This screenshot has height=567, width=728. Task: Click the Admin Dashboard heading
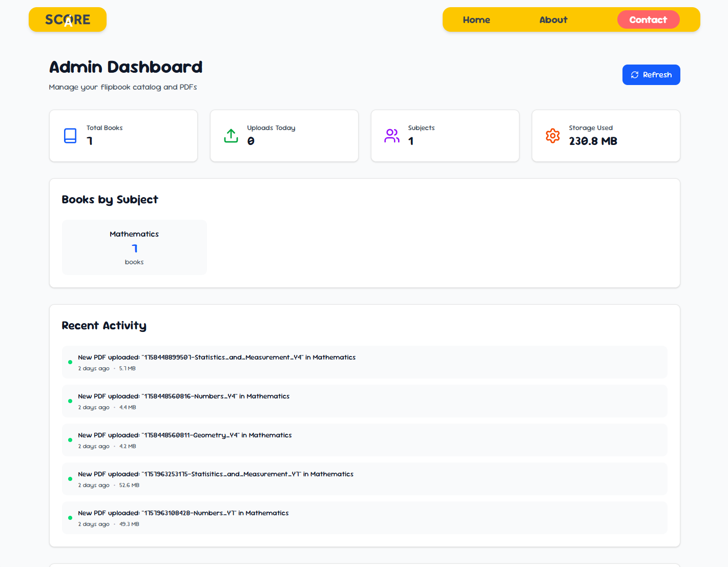[x=126, y=67]
